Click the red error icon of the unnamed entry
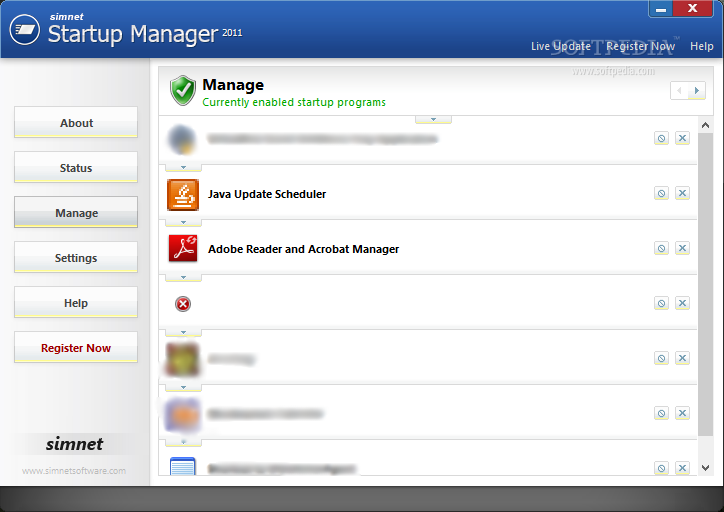 183,304
